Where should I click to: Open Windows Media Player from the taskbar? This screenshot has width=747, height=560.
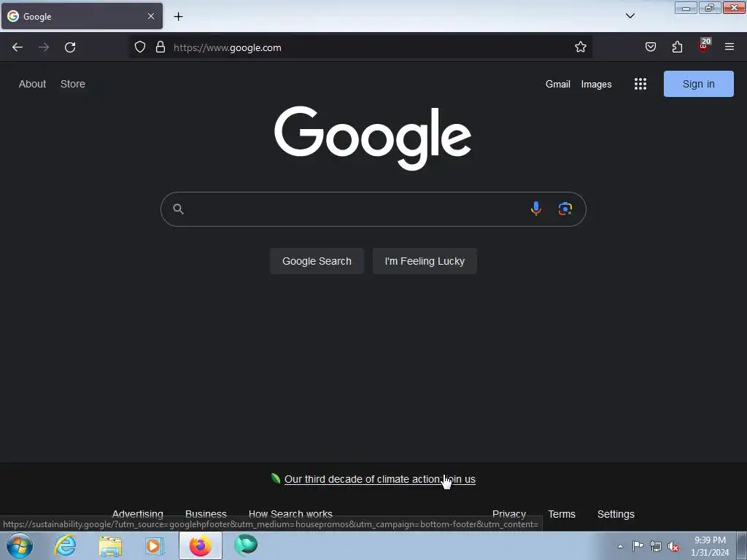pyautogui.click(x=155, y=545)
